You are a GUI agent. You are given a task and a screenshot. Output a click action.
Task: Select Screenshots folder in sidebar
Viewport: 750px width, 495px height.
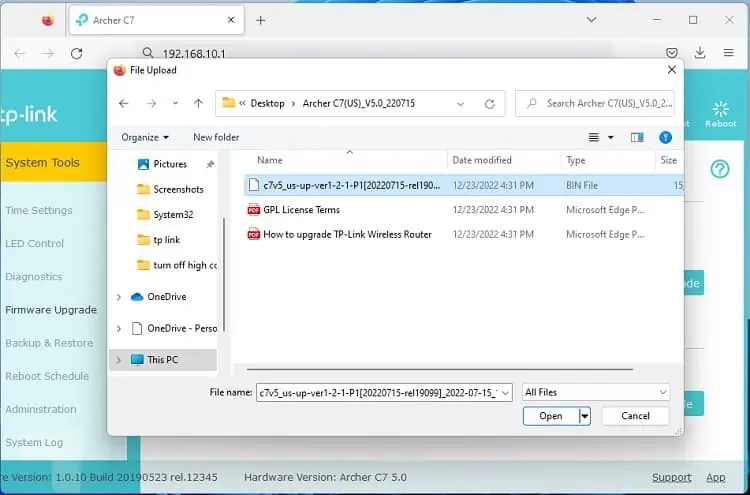pyautogui.click(x=178, y=189)
